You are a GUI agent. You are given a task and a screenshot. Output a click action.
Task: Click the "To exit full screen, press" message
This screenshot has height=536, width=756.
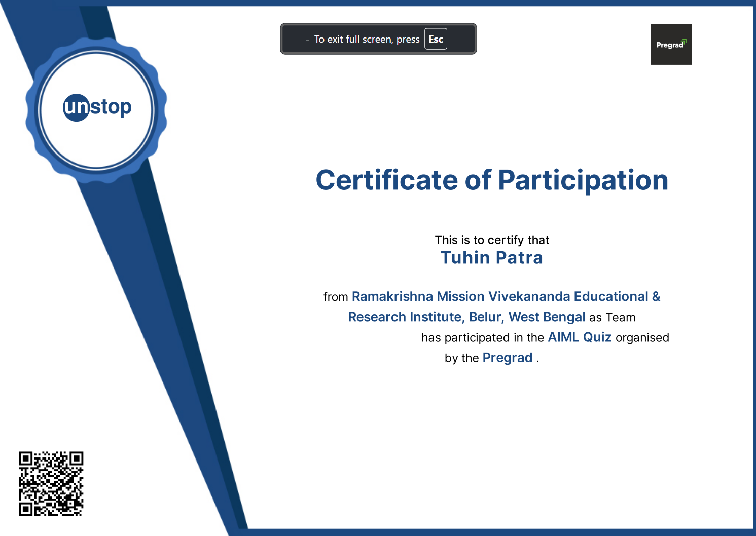click(x=367, y=39)
